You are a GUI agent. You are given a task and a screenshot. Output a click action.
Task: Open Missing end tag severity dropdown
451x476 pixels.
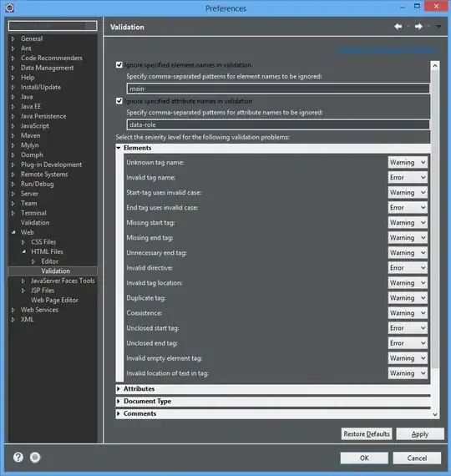[x=408, y=238]
